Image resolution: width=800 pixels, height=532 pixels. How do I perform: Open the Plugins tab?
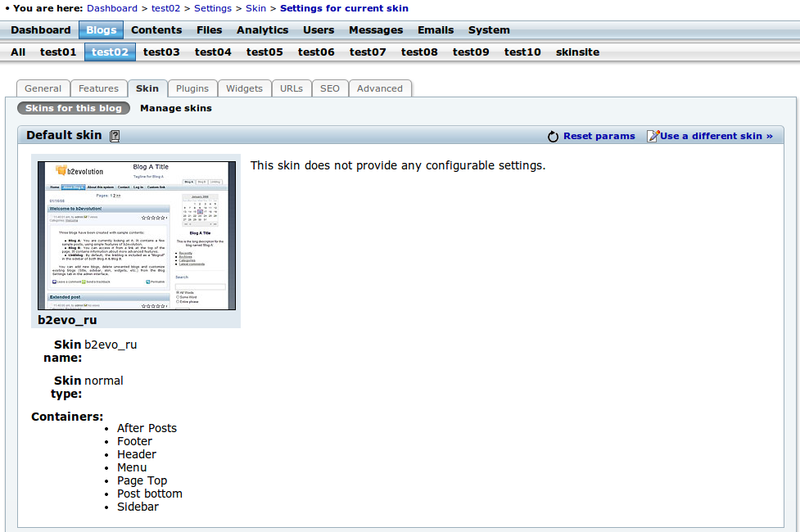(192, 88)
